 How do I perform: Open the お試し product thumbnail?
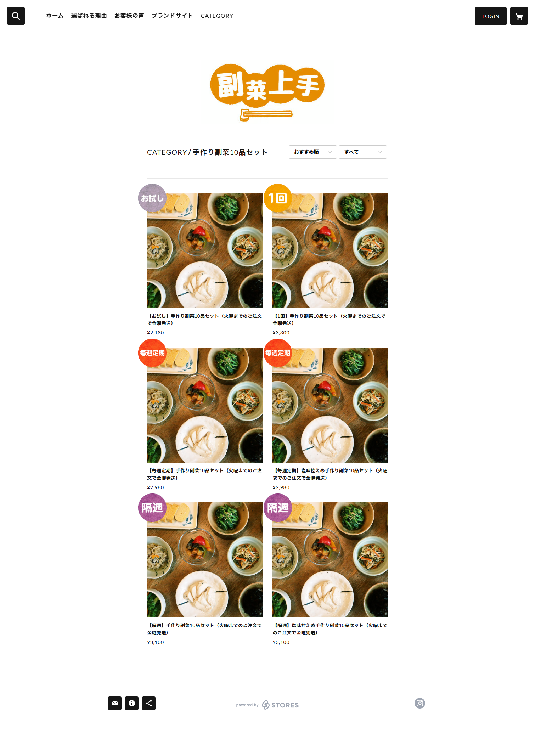tap(205, 250)
